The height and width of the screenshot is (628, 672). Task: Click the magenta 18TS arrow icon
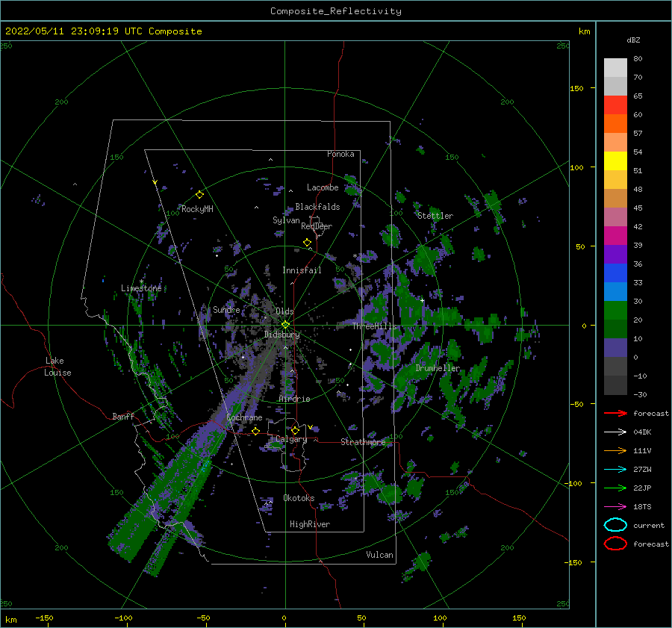click(x=615, y=507)
